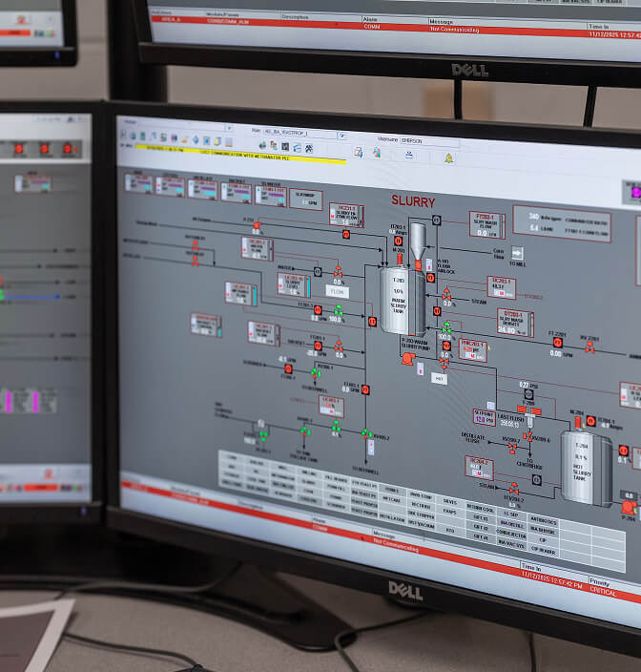
Task: Select the T-203 warm slurry tank graphic
Action: pyautogui.click(x=403, y=300)
